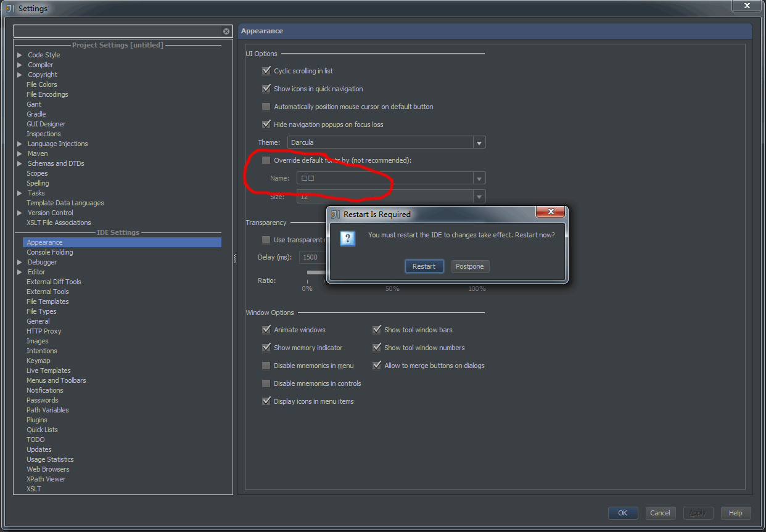Expand the Version Control tree node

(20, 213)
